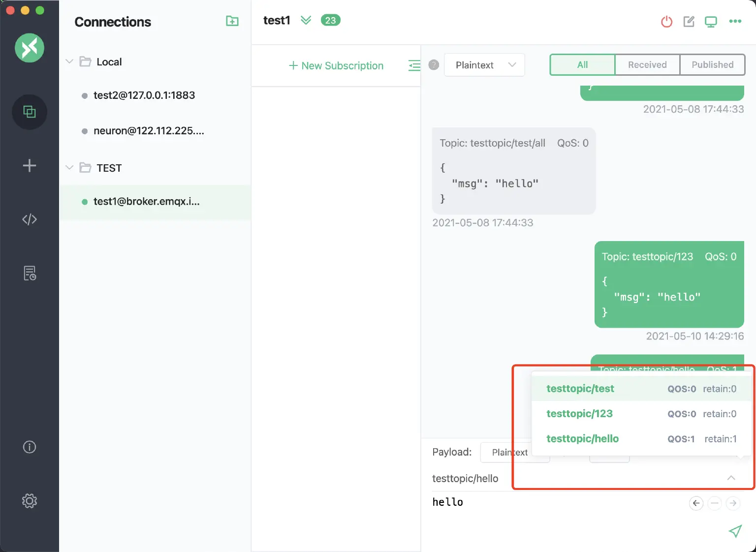Click the new collection folder icon
This screenshot has width=756, height=552.
(232, 21)
